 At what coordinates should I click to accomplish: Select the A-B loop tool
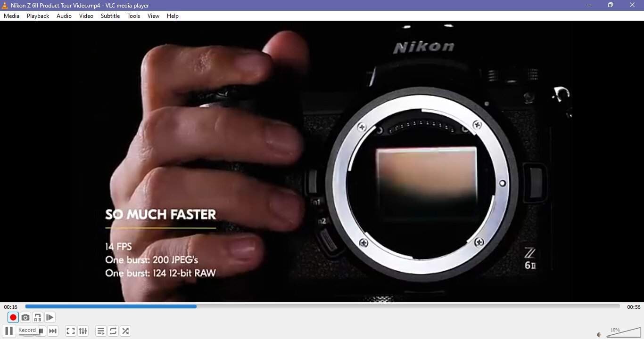coord(37,317)
